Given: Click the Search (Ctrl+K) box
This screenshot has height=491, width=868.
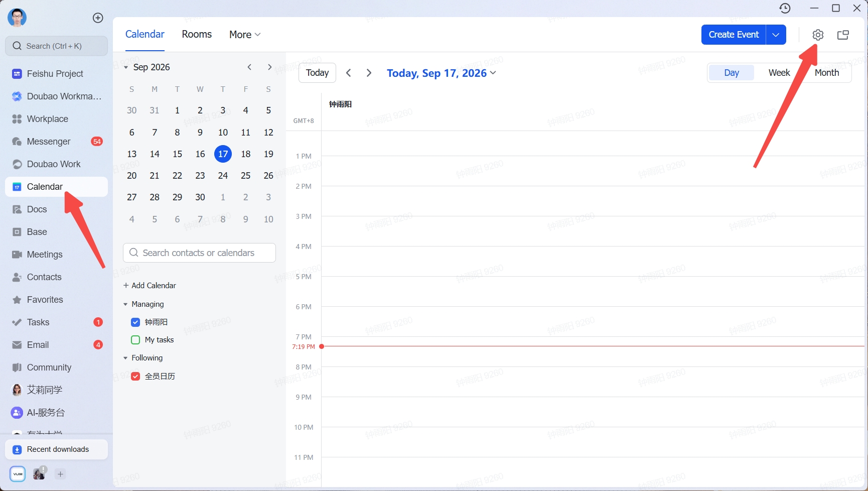Looking at the screenshot, I should (56, 46).
